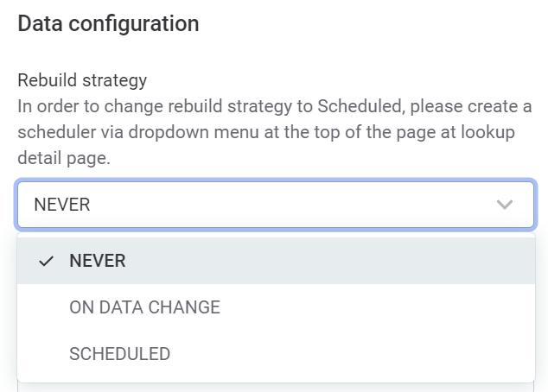The width and height of the screenshot is (548, 392).
Task: Keep rebuild strategy as the checked NEVER item
Action: [x=98, y=261]
